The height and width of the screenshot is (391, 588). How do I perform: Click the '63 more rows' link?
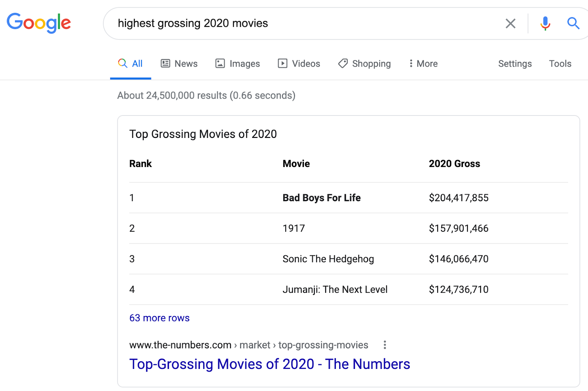click(x=159, y=318)
